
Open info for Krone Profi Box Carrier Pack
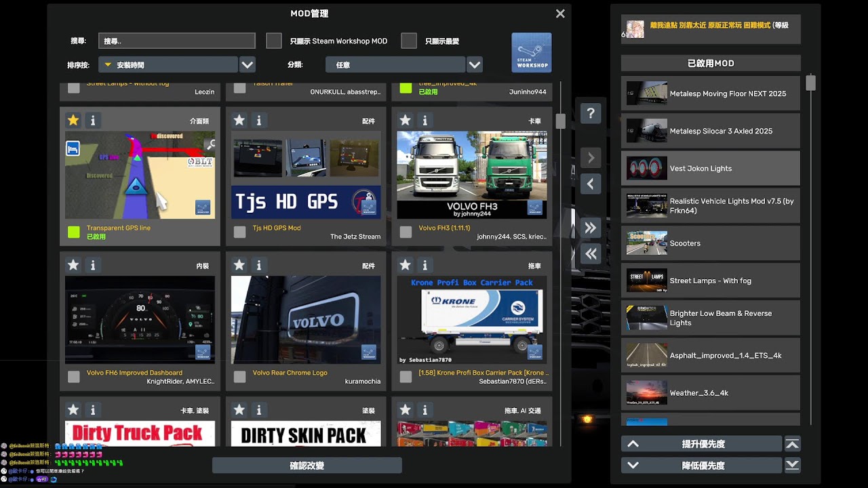click(x=425, y=265)
